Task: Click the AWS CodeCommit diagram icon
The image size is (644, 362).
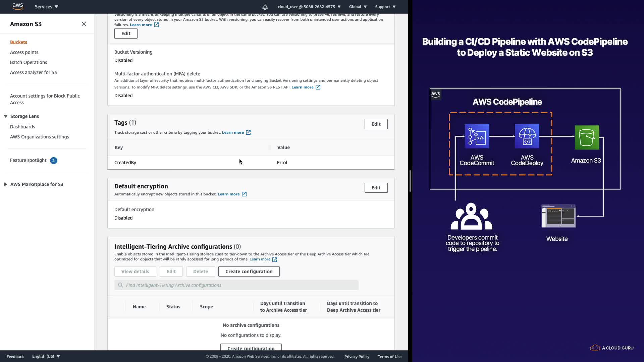Action: coord(477,136)
